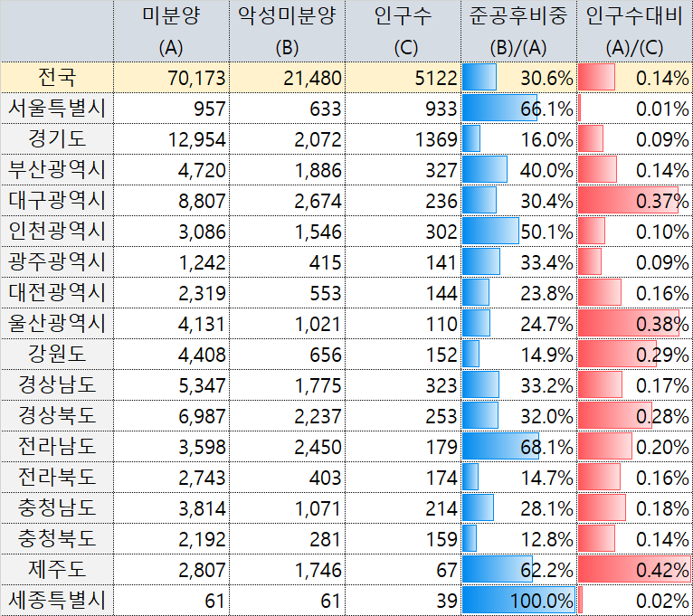Screen dimensions: 693x616
Task: Select the 인구수대비 (A)/(C) column header
Action: [x=635, y=31]
